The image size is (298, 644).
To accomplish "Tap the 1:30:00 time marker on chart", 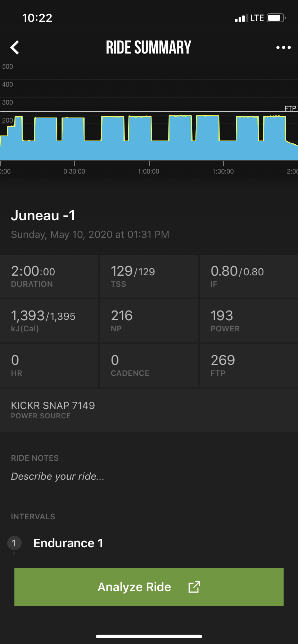I will [x=223, y=171].
